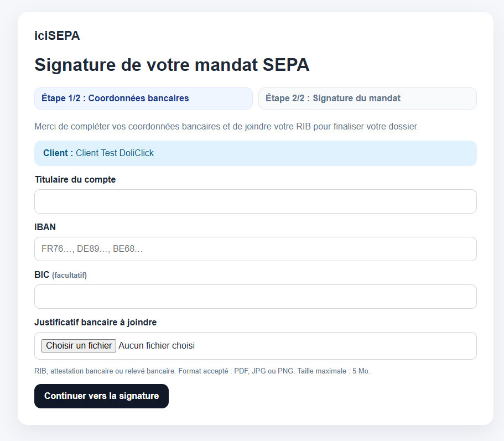Image resolution: width=504 pixels, height=441 pixels.
Task: Click the Aucun fichier choisi text
Action: tap(157, 345)
